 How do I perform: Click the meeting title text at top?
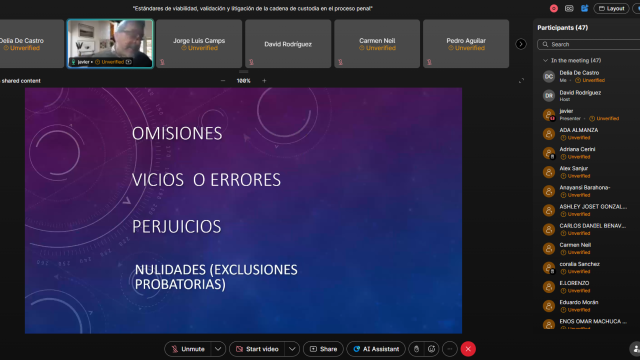pyautogui.click(x=253, y=8)
